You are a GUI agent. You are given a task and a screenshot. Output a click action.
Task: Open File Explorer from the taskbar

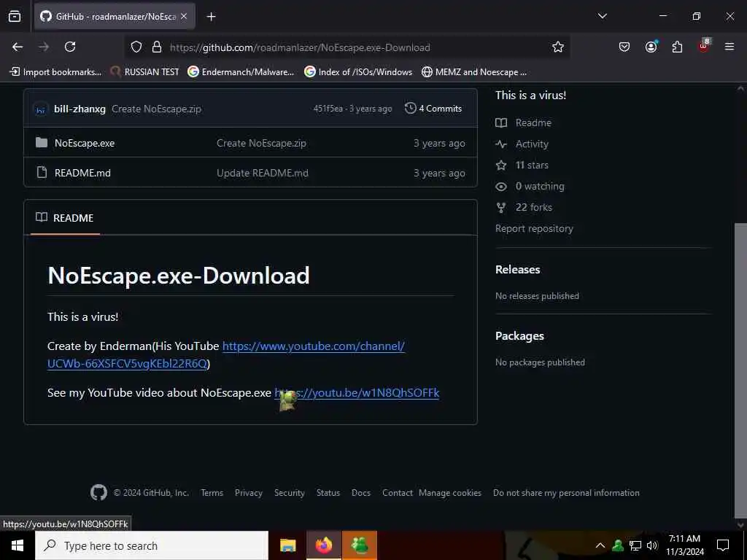coord(287,545)
